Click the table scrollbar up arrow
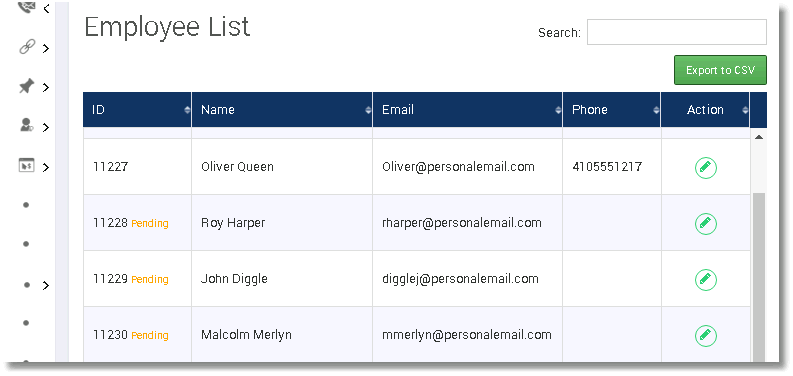 pyautogui.click(x=759, y=137)
